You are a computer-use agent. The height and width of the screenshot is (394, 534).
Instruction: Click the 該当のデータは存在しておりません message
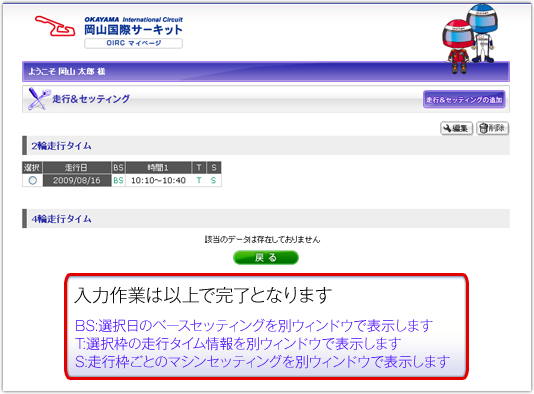click(262, 239)
